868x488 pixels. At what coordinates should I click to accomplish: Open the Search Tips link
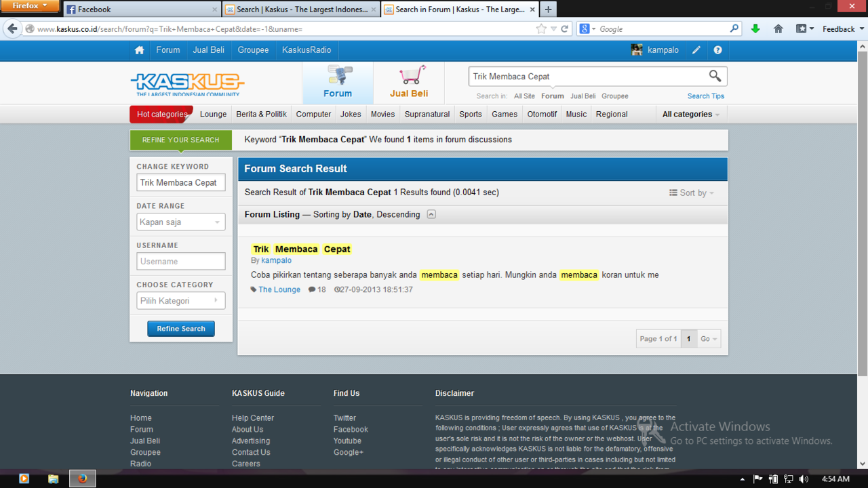coord(706,96)
